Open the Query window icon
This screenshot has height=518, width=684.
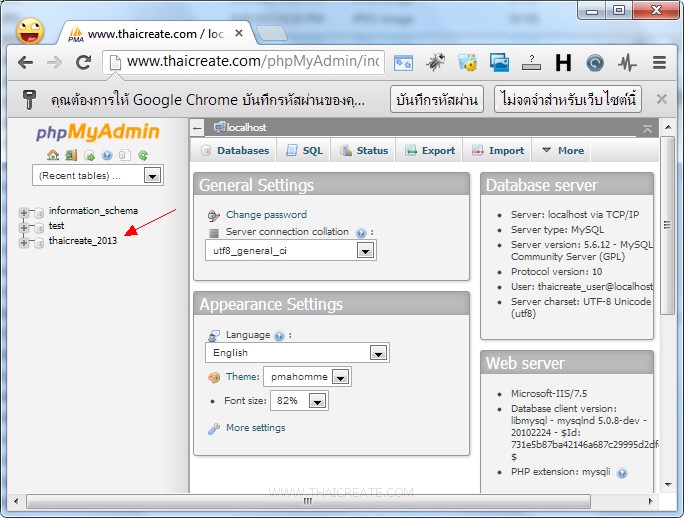89,155
